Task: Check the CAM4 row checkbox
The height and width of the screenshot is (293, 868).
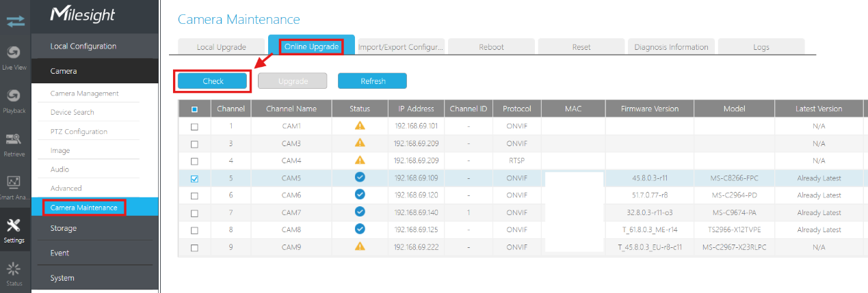Action: pyautogui.click(x=195, y=161)
